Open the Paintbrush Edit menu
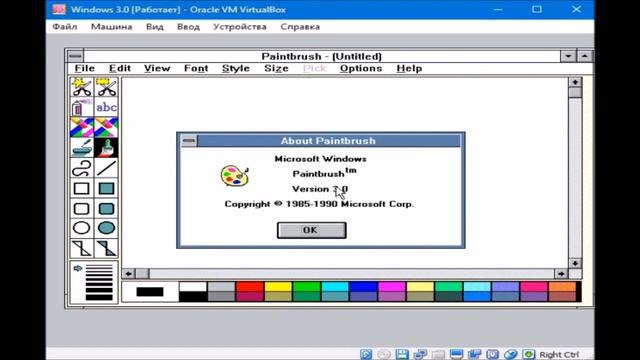This screenshot has width=640, height=360. (120, 68)
